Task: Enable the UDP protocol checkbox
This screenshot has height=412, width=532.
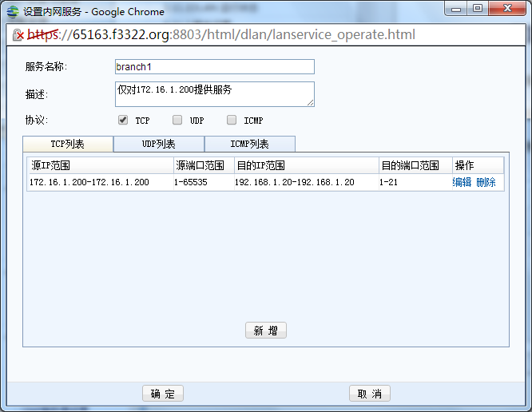Action: coord(177,120)
